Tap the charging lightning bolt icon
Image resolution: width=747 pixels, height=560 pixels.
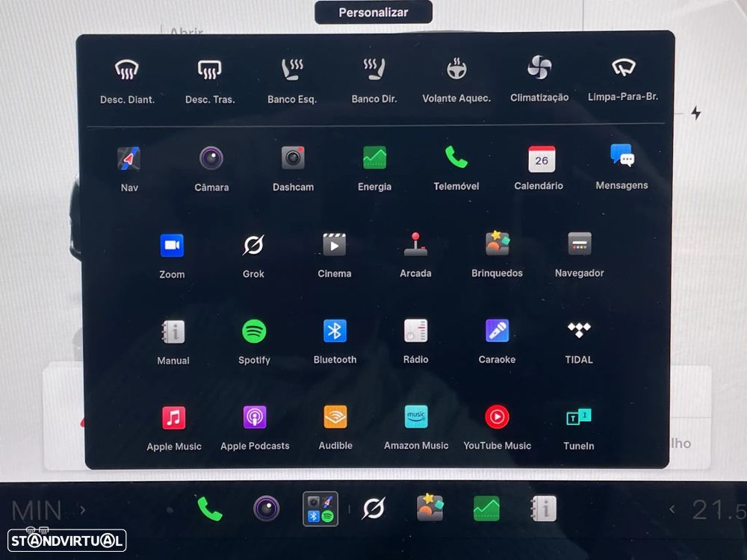pyautogui.click(x=696, y=113)
